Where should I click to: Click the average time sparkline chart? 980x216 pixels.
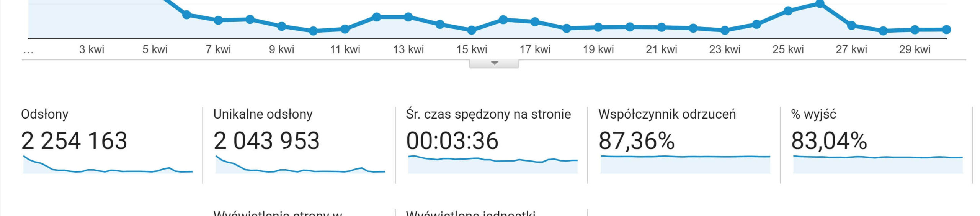pos(493,164)
